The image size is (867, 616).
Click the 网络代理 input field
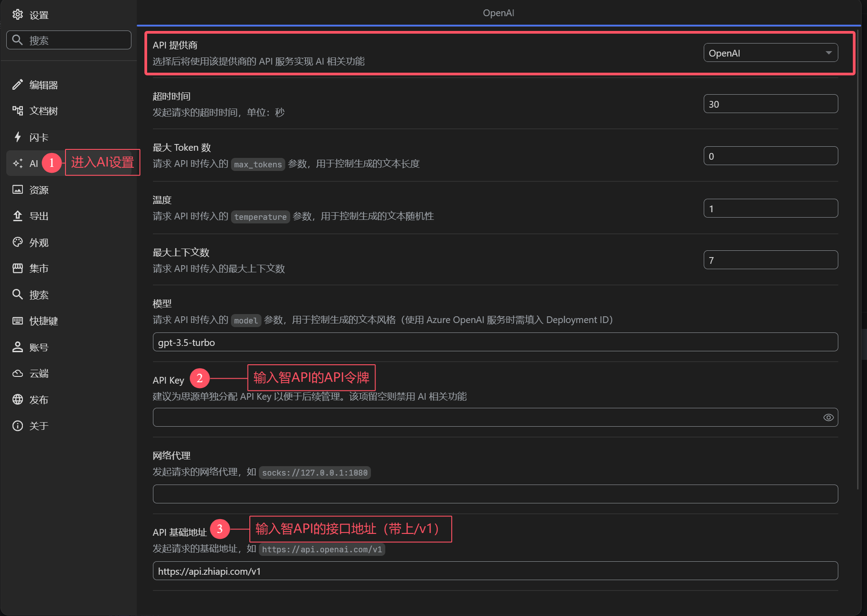495,494
